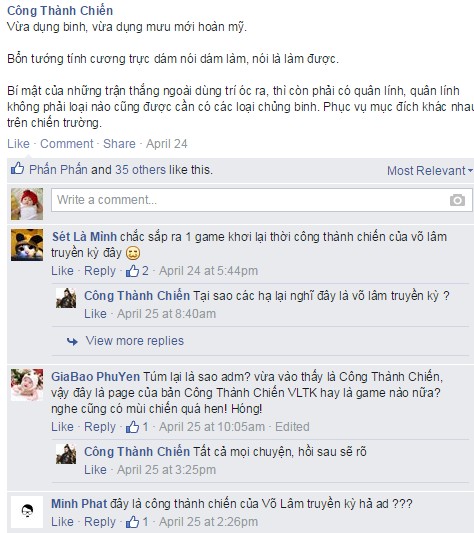Click the camera icon in comment box
This screenshot has width=474, height=533.
point(457,200)
